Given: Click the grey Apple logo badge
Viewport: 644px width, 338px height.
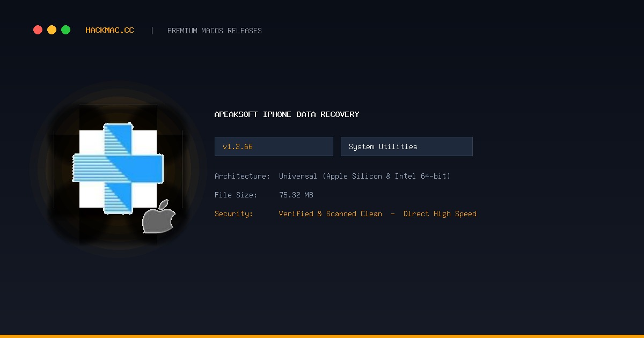Looking at the screenshot, I should pos(158,216).
